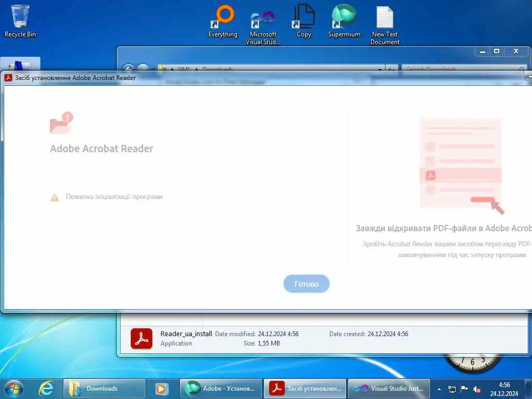Click the Adobe icon in installer title bar
Screen dimensions: 532x399
pyautogui.click(x=8, y=78)
